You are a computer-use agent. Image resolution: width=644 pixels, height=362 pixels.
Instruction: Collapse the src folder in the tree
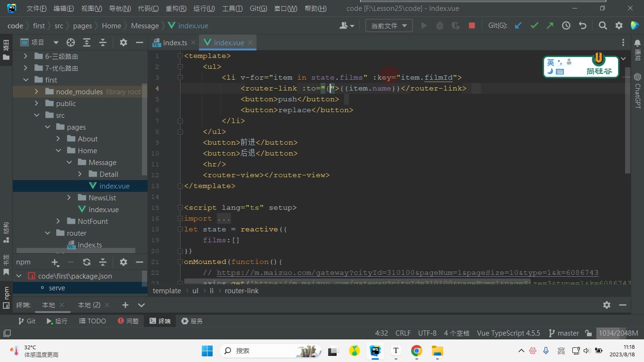[37, 115]
